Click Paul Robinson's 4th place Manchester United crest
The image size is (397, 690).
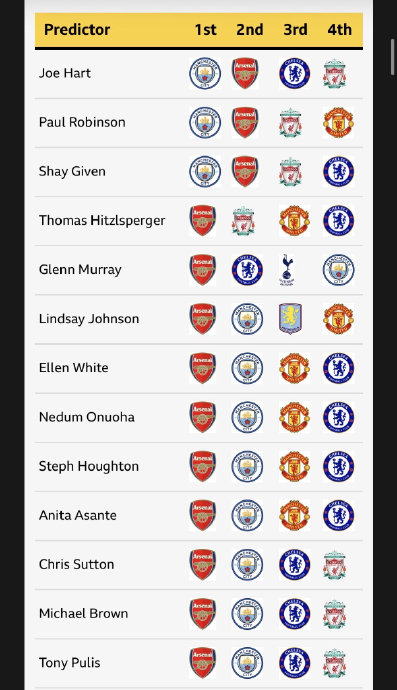[x=338, y=122]
